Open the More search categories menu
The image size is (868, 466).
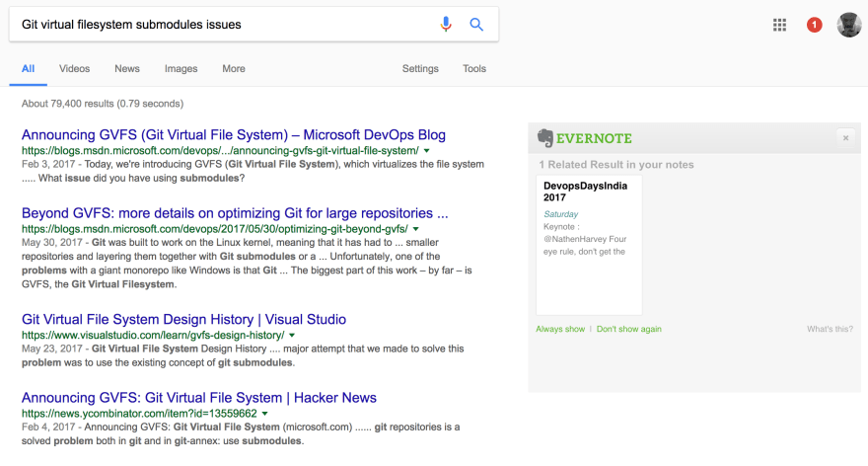234,69
